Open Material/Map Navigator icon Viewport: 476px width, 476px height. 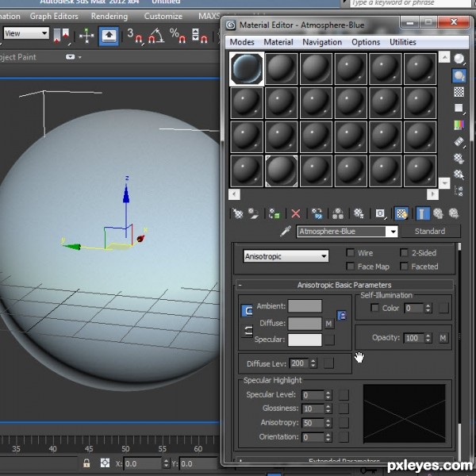(x=459, y=191)
